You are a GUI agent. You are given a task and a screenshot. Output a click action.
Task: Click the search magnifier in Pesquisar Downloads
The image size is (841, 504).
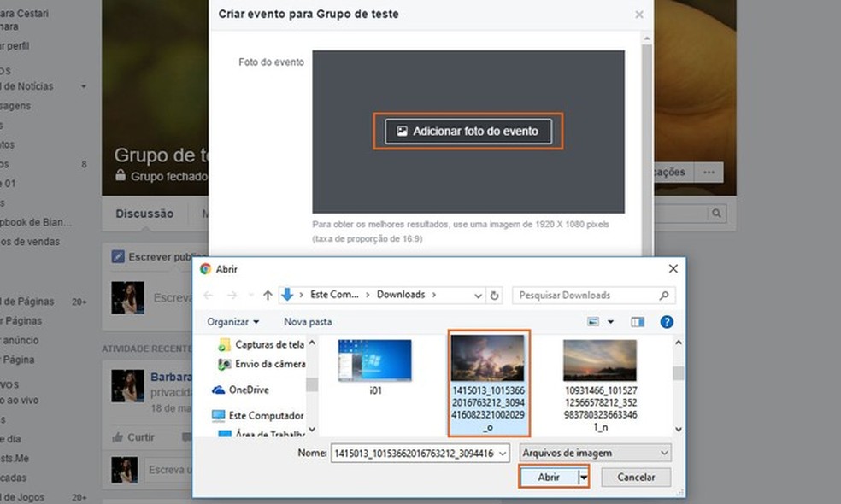coord(664,296)
